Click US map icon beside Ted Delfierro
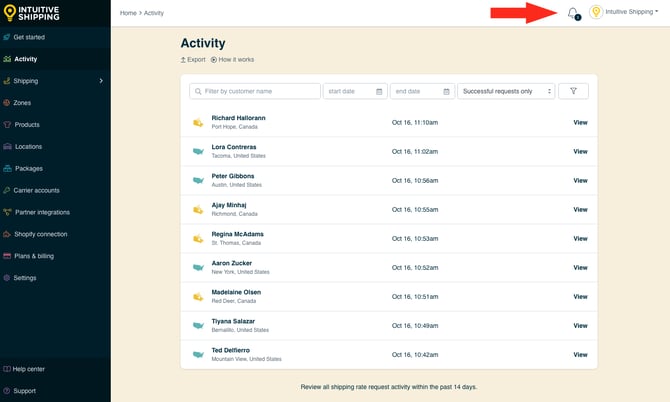Image resolution: width=670 pixels, height=402 pixels. click(x=198, y=355)
